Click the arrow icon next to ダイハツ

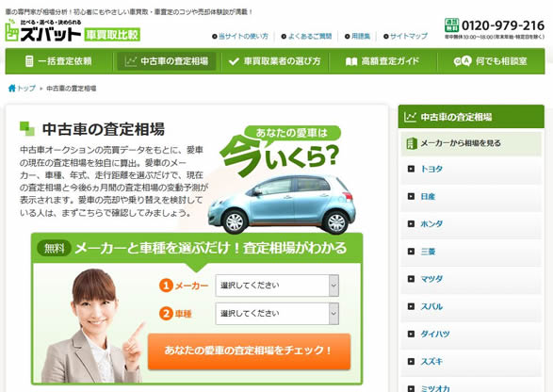click(411, 334)
